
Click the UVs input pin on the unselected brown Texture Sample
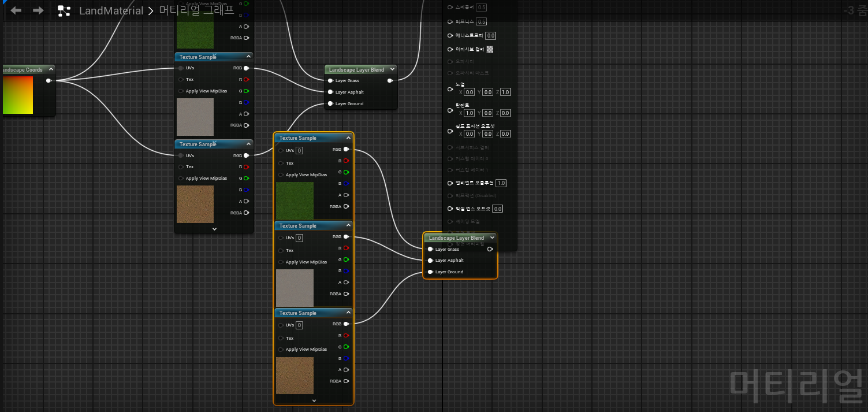pyautogui.click(x=181, y=155)
